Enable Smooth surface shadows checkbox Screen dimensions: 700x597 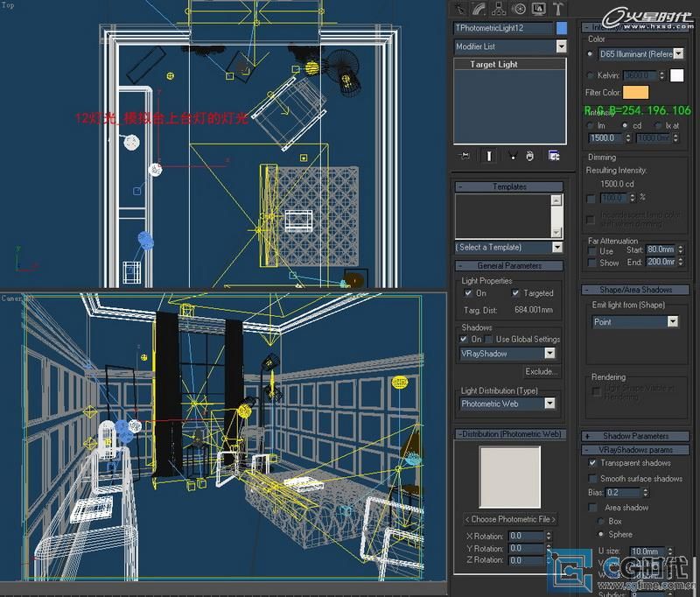click(x=592, y=479)
